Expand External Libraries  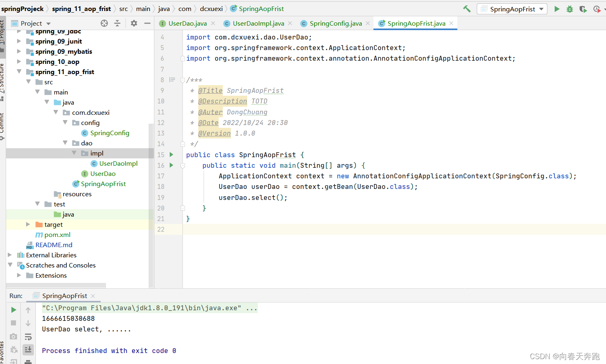[x=10, y=255]
